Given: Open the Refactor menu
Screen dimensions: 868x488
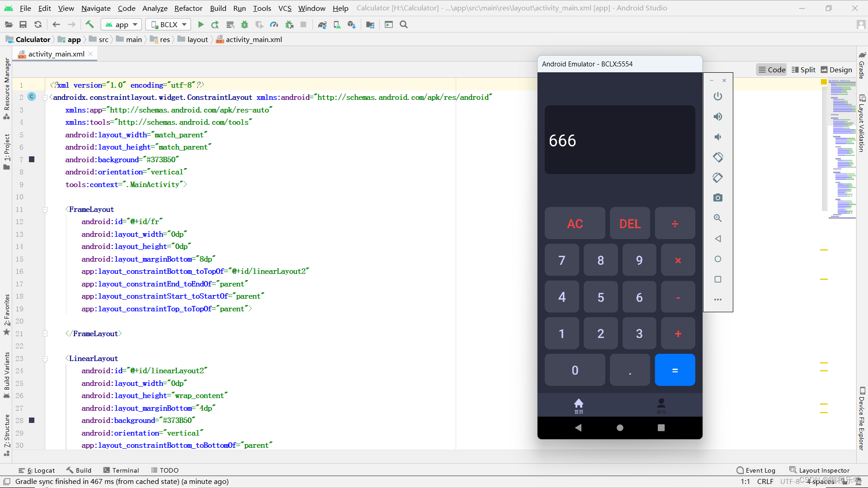Looking at the screenshot, I should [x=188, y=8].
